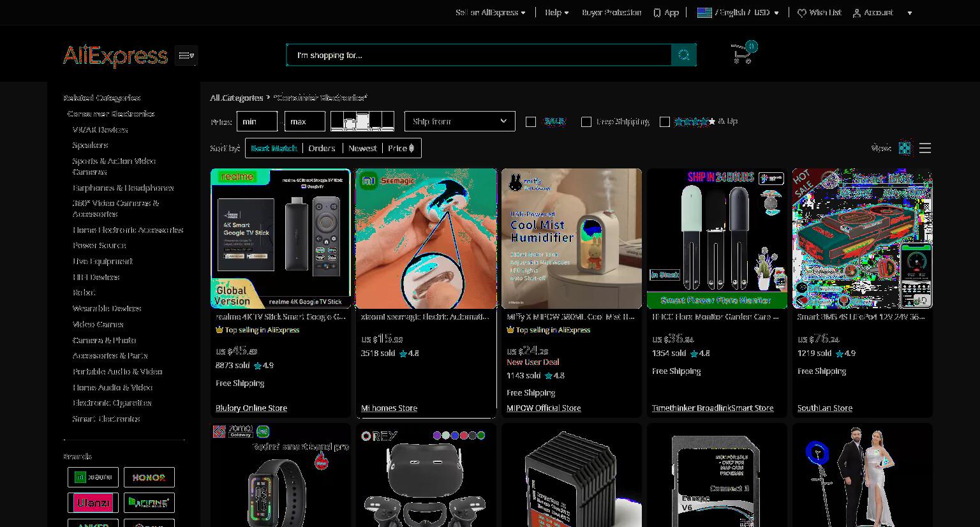Open the Sports & Action Video Cameras category
The width and height of the screenshot is (980, 527).
pyautogui.click(x=114, y=167)
